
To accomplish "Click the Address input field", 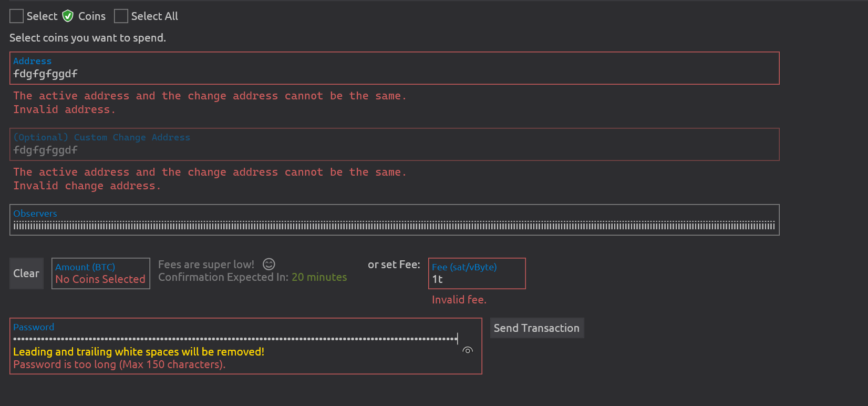I will (x=394, y=68).
